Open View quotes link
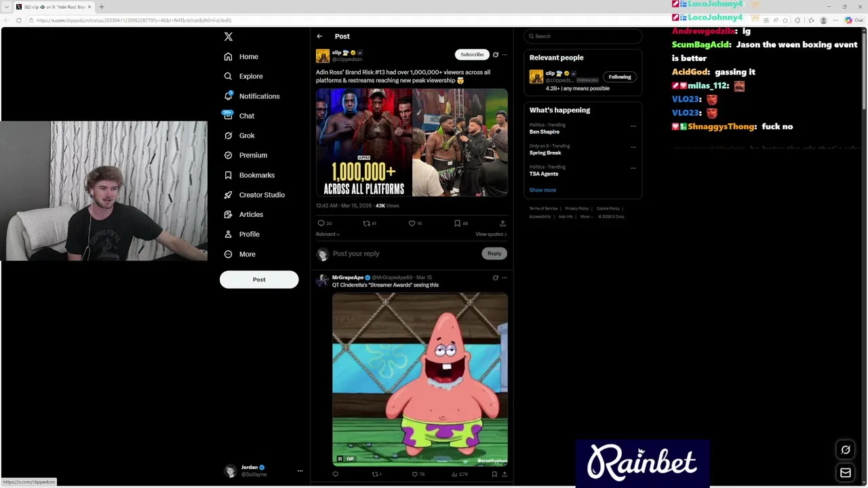This screenshot has width=868, height=488. click(x=491, y=234)
